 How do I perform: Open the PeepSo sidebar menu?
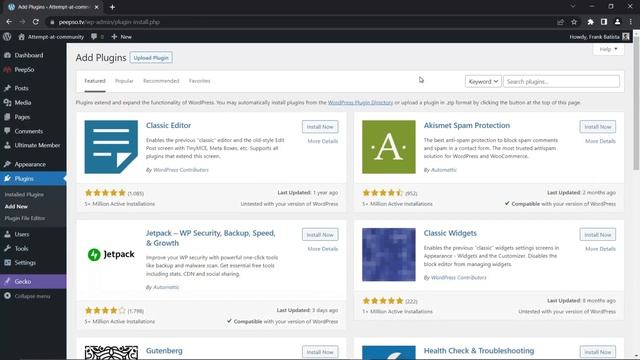click(24, 70)
